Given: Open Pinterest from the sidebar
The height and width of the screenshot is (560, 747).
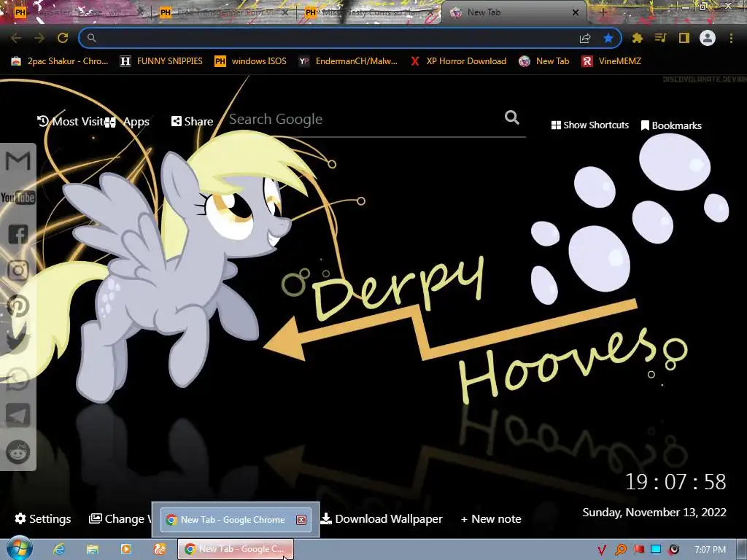Looking at the screenshot, I should [18, 306].
